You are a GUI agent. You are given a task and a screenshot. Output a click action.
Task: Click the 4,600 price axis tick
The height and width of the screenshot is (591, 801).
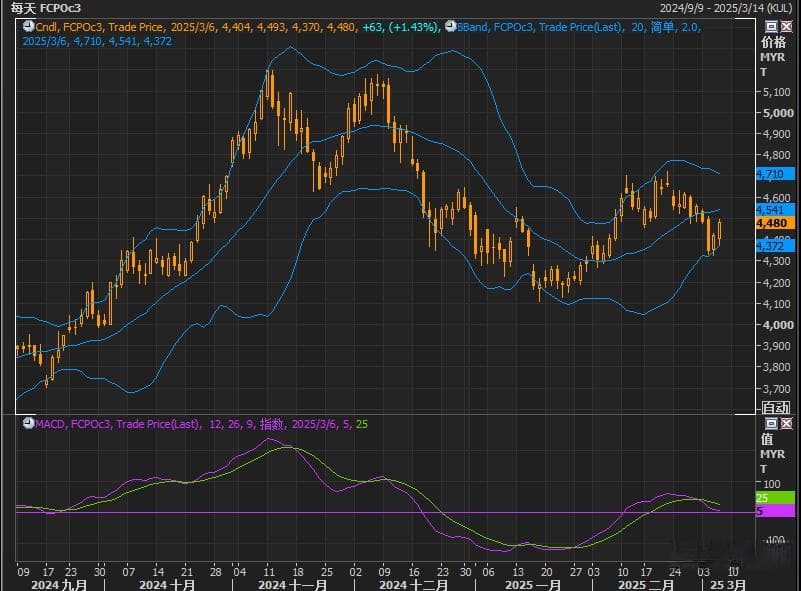pyautogui.click(x=776, y=197)
